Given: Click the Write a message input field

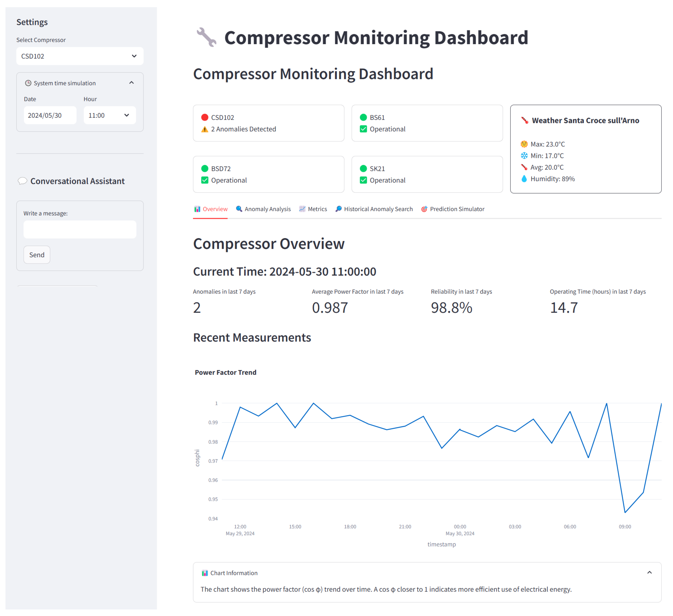Looking at the screenshot, I should [x=80, y=229].
